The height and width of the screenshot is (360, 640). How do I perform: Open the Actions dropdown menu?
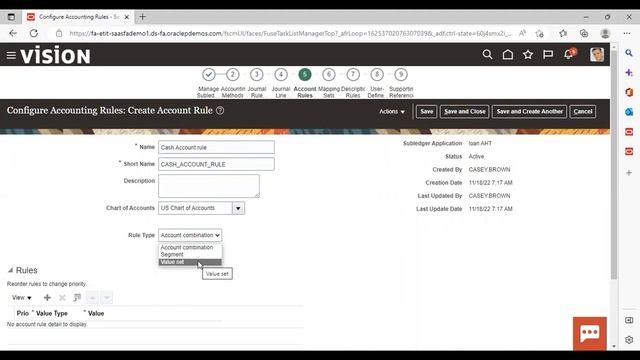[392, 111]
